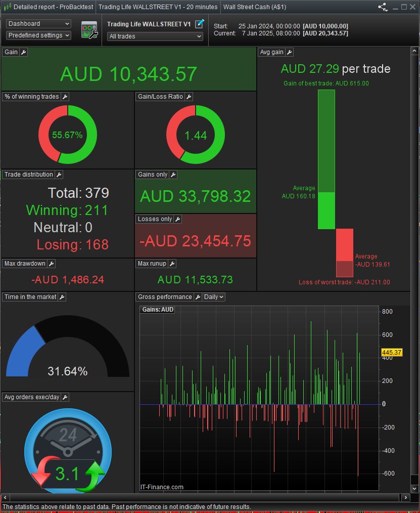
Task: Click AUD 10,343.57 gain value
Action: tap(129, 74)
